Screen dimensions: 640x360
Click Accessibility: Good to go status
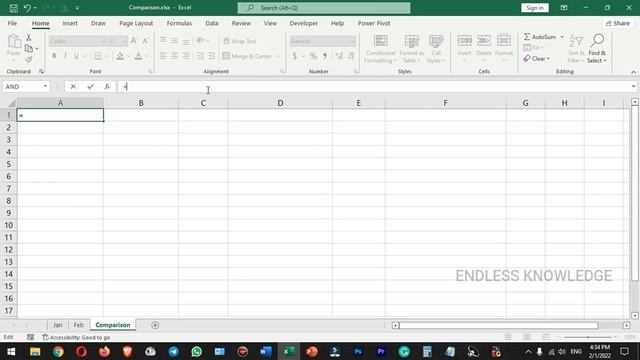(76, 337)
